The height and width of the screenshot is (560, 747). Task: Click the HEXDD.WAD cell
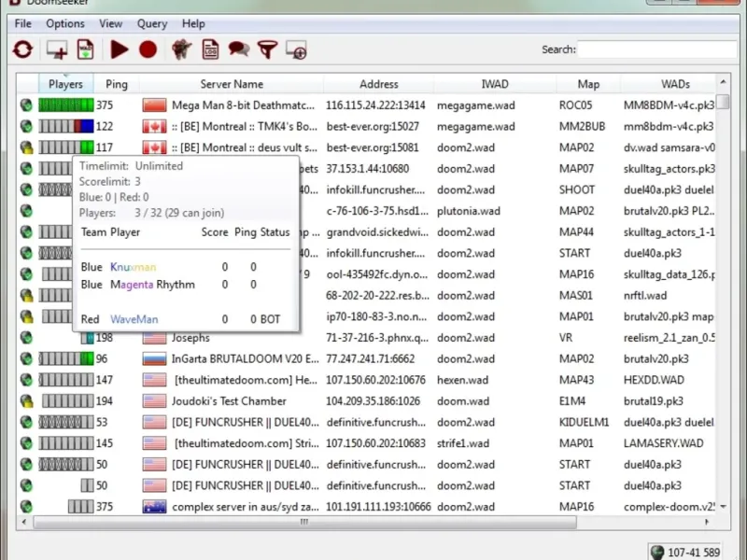coord(654,380)
